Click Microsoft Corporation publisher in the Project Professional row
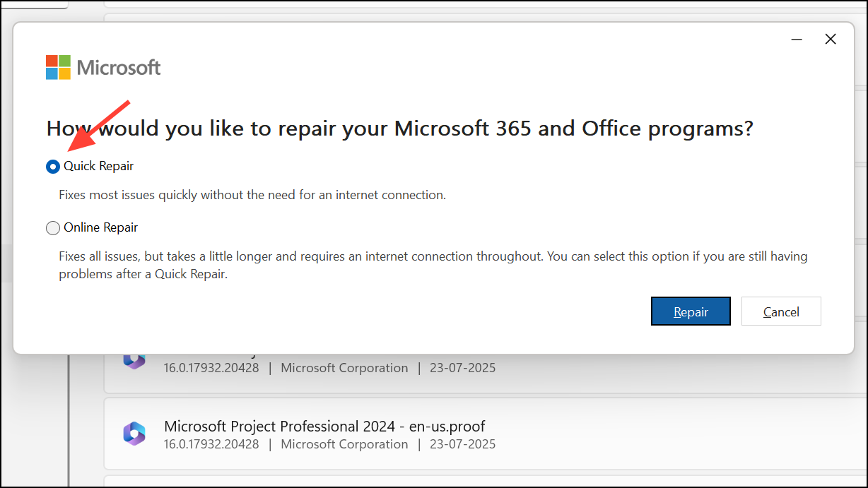 click(x=344, y=444)
